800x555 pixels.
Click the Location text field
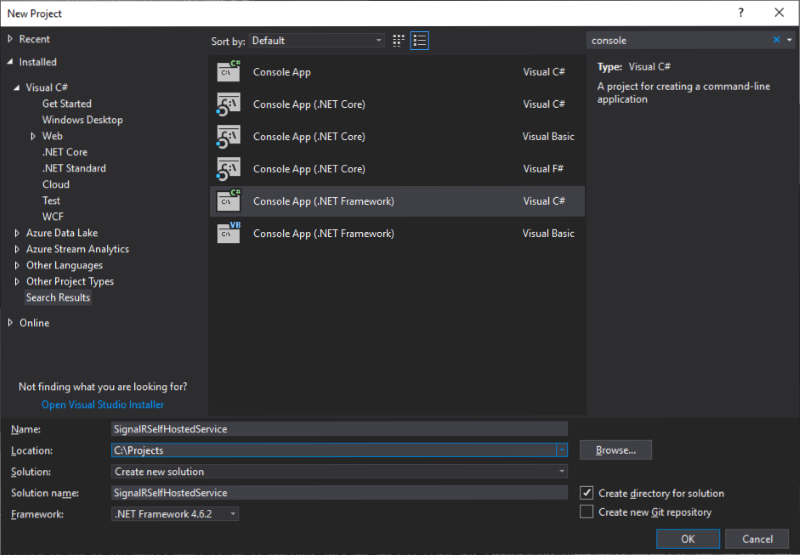(334, 450)
